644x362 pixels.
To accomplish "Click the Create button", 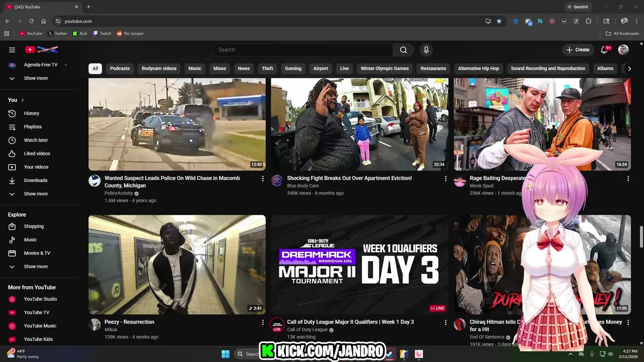I will 578,50.
